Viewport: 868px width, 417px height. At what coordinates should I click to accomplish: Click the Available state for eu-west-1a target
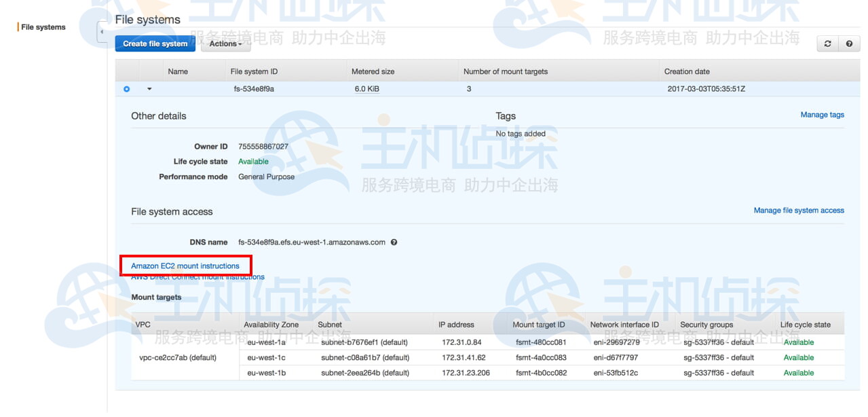point(798,342)
